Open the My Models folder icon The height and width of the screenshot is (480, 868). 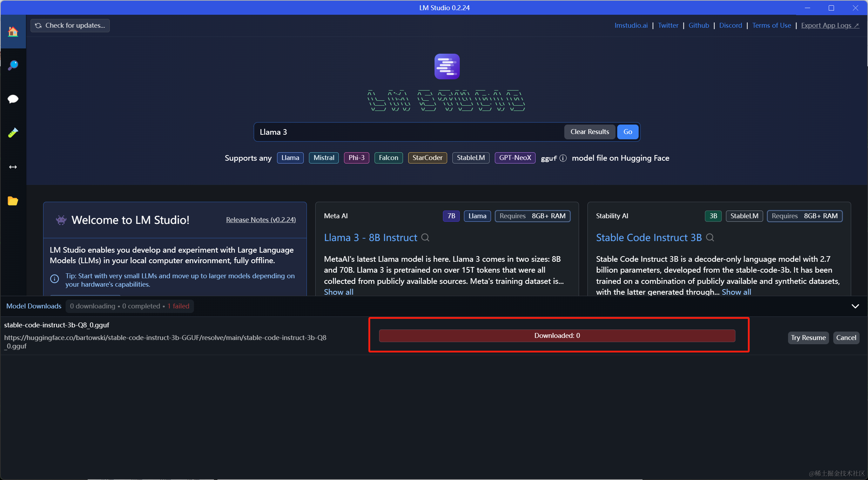(x=13, y=201)
